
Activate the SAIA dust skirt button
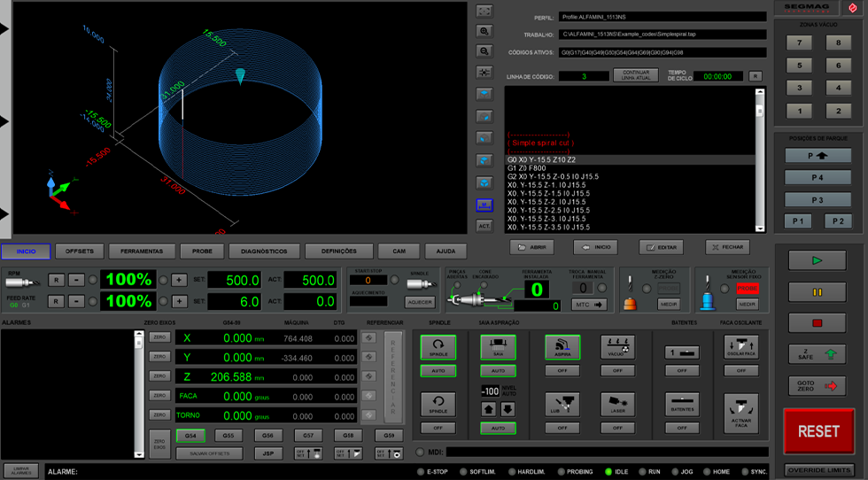498,347
